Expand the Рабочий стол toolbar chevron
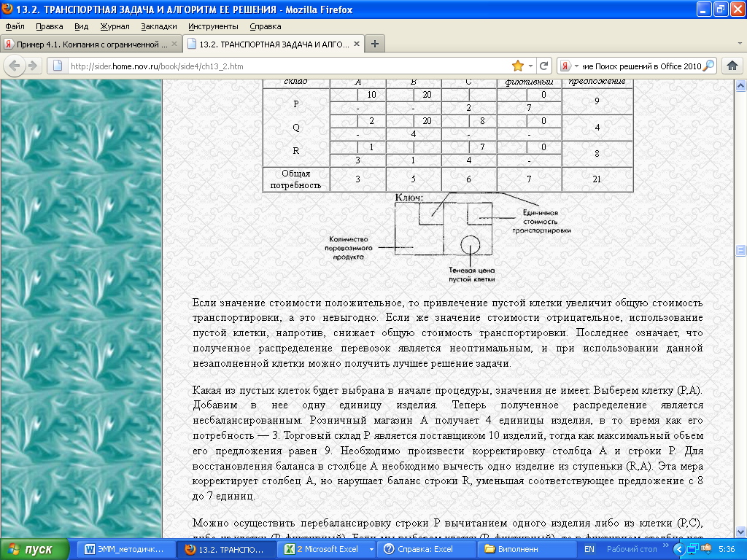Viewport: 747px width, 560px height. [666, 545]
